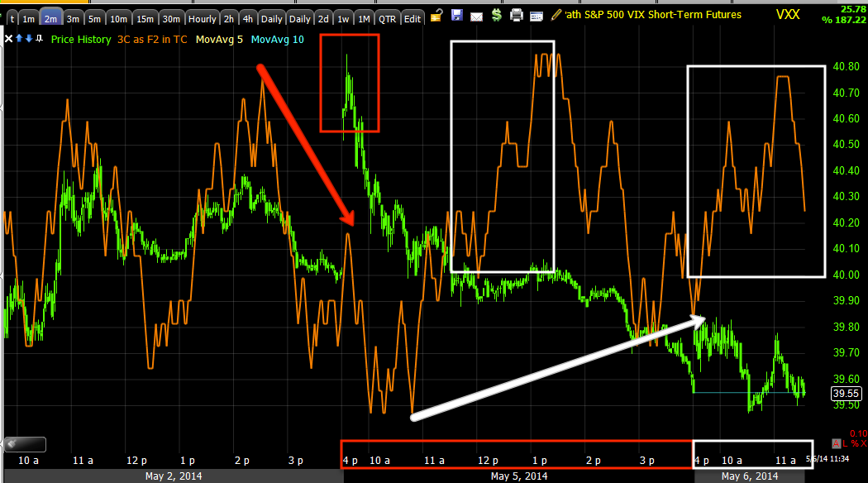
Task: Open the 'MovAvg 10' indicator settings label
Action: [277, 40]
